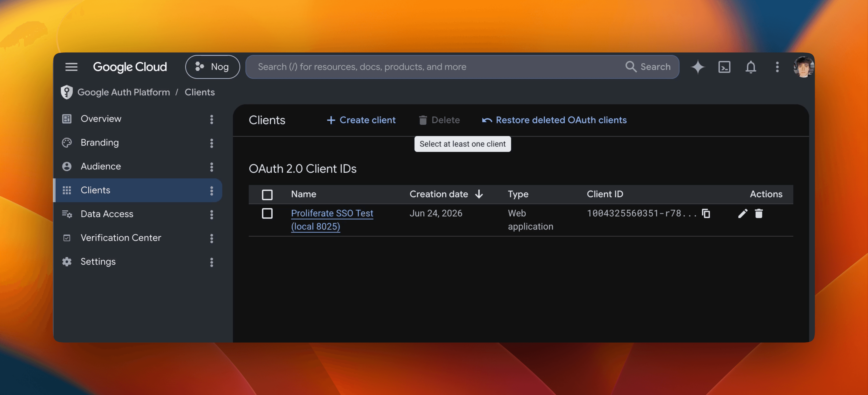Activate Cloud Shell terminal icon
Image resolution: width=868 pixels, height=395 pixels.
(724, 67)
